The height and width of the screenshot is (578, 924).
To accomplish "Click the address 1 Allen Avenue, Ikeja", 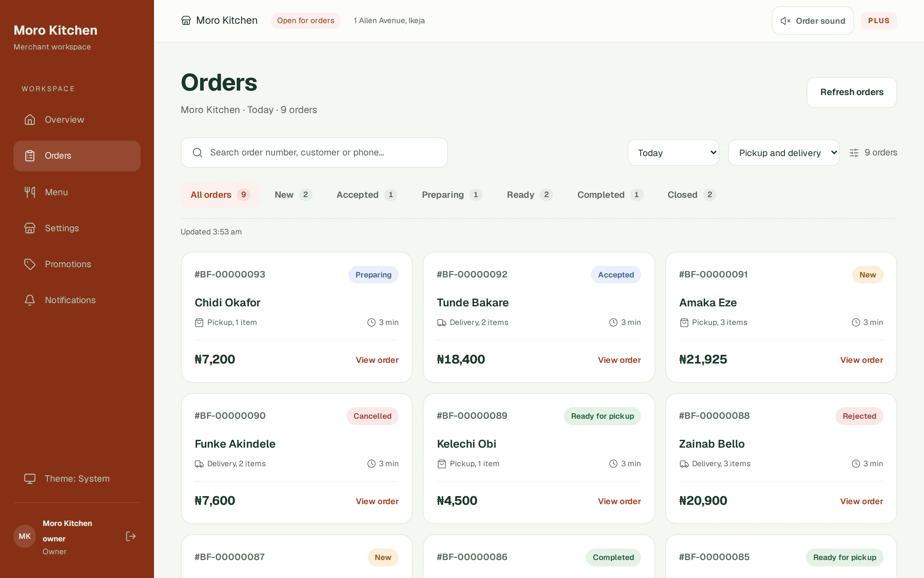I will [x=389, y=21].
